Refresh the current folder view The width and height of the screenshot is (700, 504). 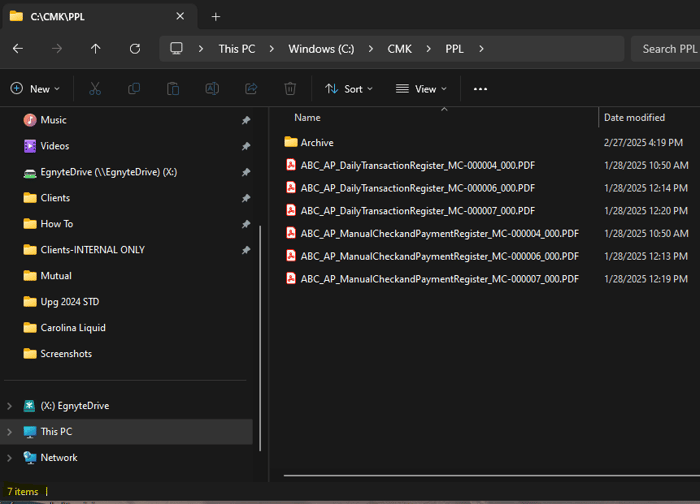[x=135, y=49]
